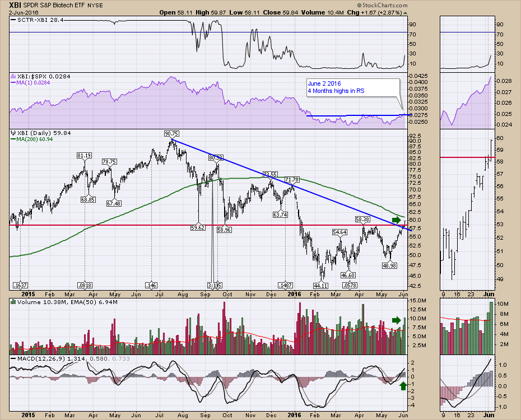Click the XBI (Daily) 59.84 legend label
The image size is (521, 420).
[41, 133]
